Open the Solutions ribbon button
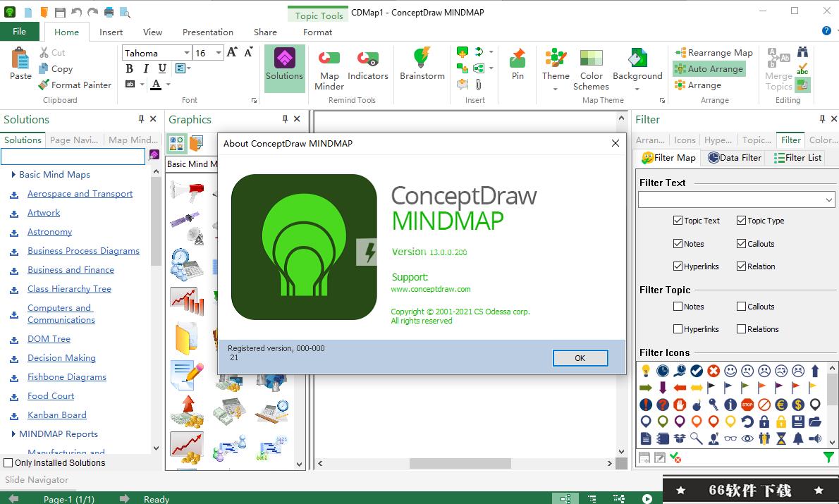Screen dimensions: 839x504 (285, 68)
